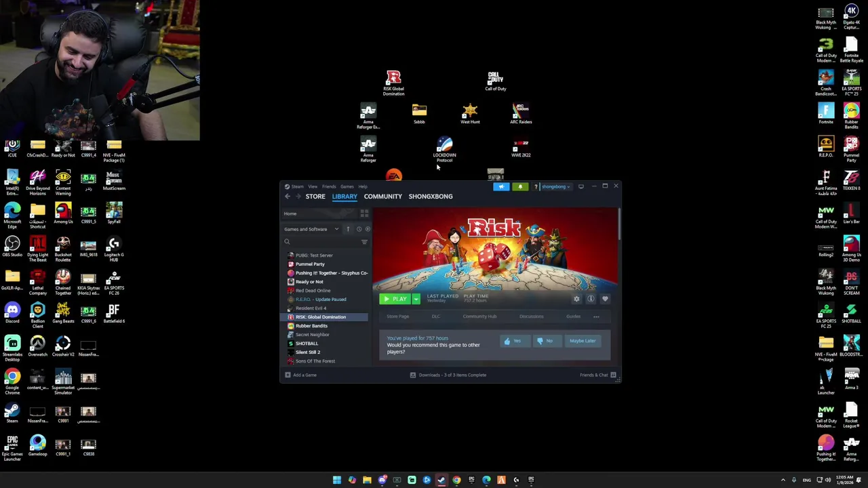
Task: Open the View menu
Action: click(313, 186)
